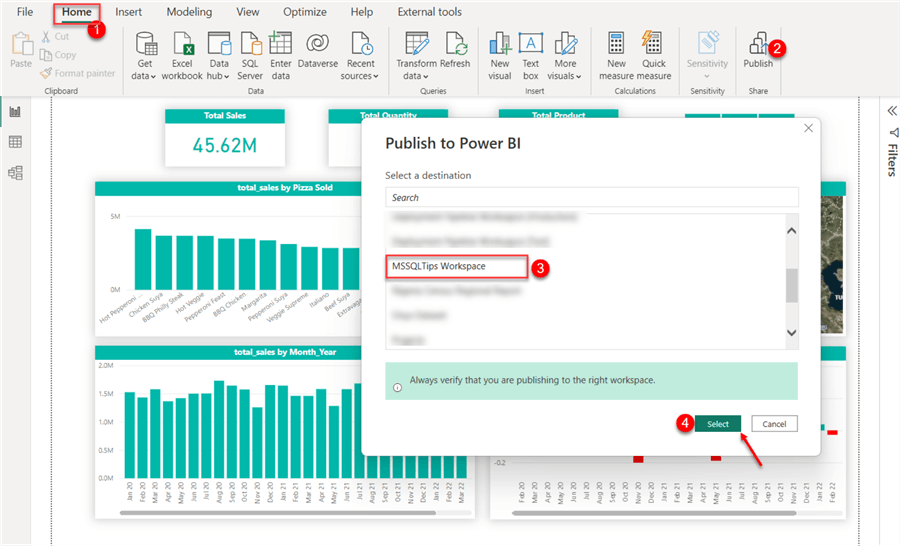This screenshot has width=900, height=546.
Task: Click the map visual thumbnail
Action: tap(833, 265)
